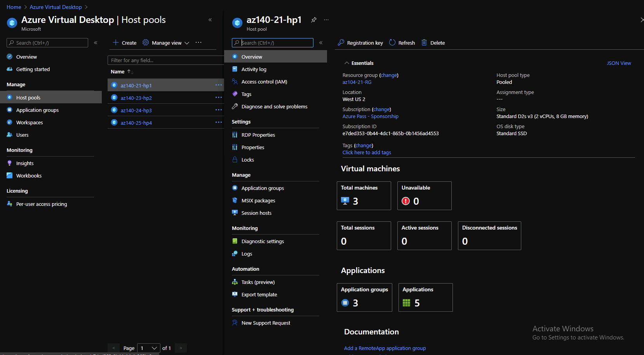Open Session hosts
The width and height of the screenshot is (644, 355).
(x=256, y=213)
